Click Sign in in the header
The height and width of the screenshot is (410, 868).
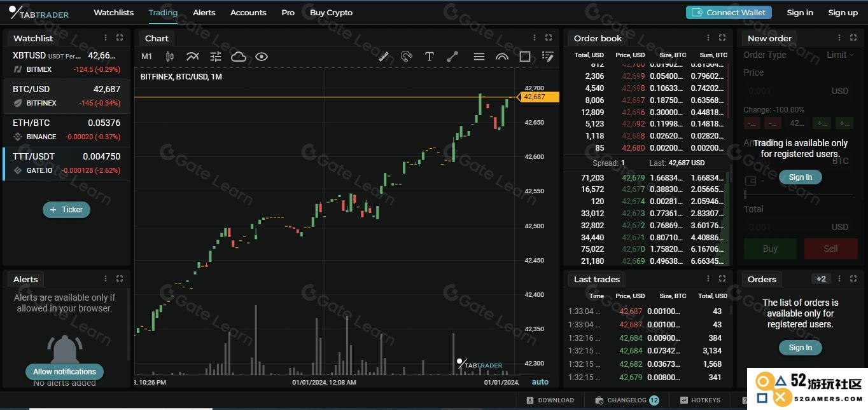tap(800, 13)
